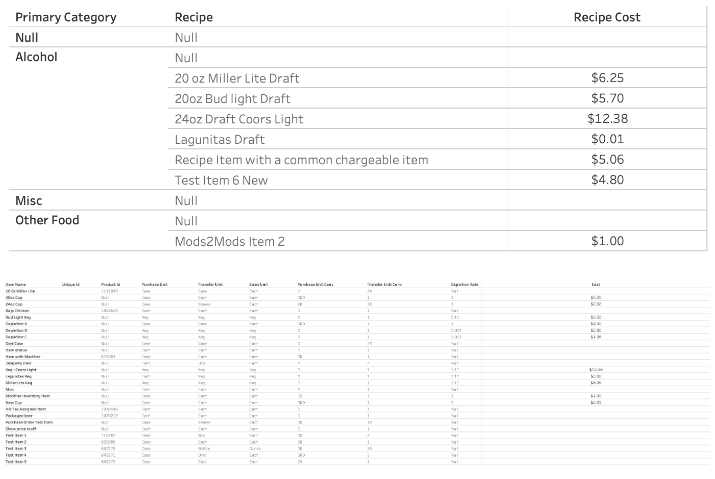Screen dimensions: 715x479
Task: Select Recipe Item with a common chargeable item
Action: (x=301, y=160)
